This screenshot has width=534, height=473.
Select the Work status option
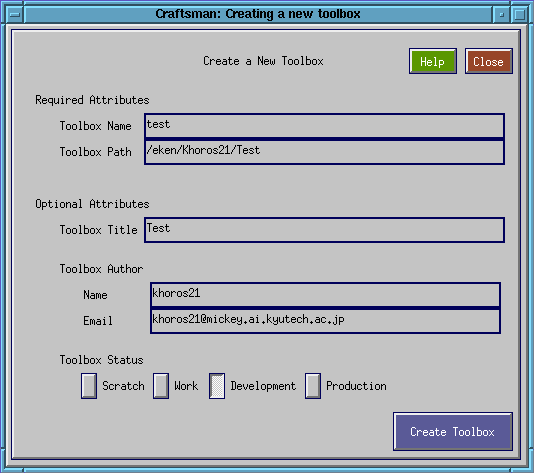(x=161, y=386)
